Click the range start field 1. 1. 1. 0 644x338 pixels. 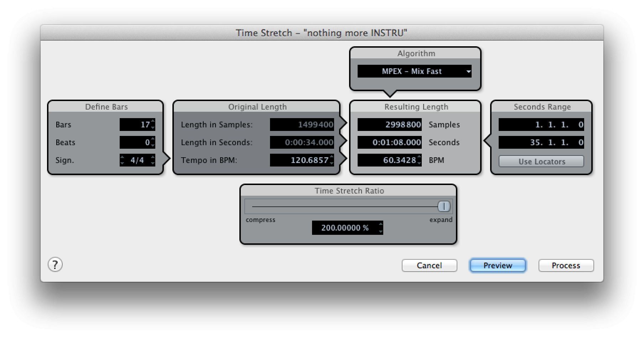pyautogui.click(x=541, y=125)
